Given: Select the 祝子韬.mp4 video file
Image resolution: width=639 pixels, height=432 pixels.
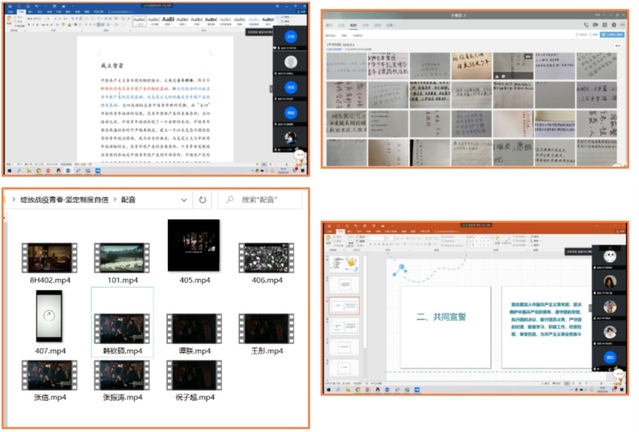Looking at the screenshot, I should click(193, 375).
